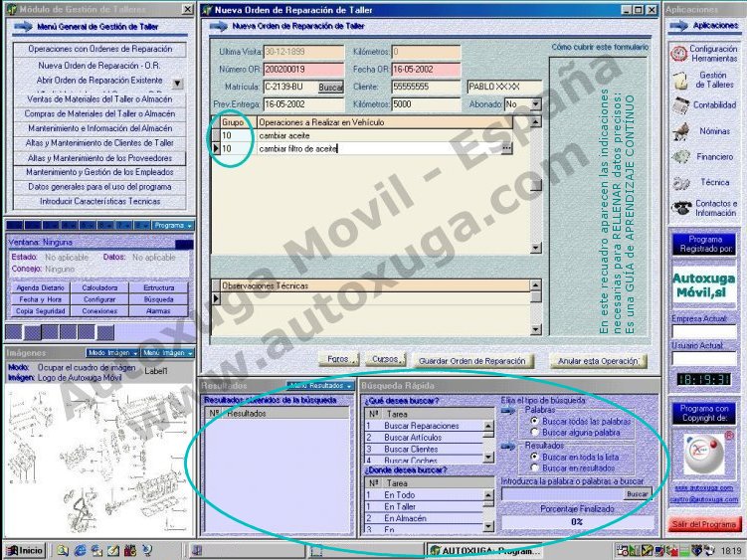Click the Matrícula input field
This screenshot has height=560, width=747.
coord(290,87)
